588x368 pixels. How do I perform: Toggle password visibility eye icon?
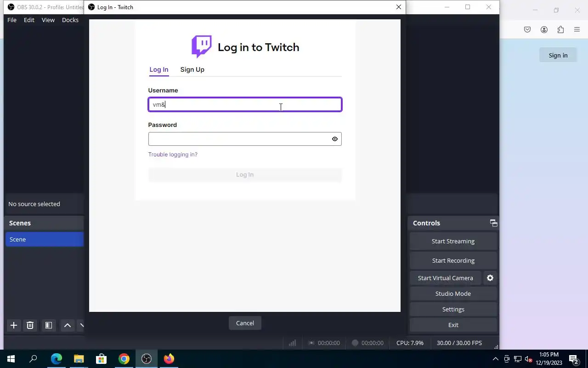(x=335, y=139)
